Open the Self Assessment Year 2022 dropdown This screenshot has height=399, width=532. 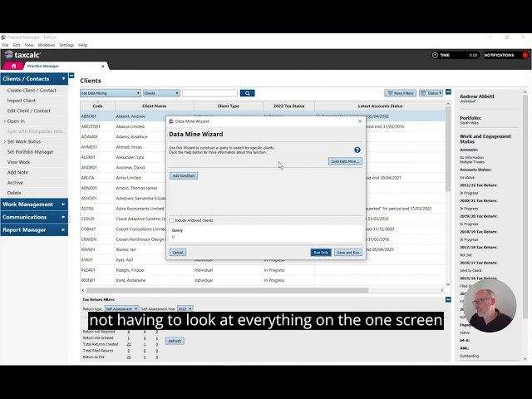coord(185,308)
